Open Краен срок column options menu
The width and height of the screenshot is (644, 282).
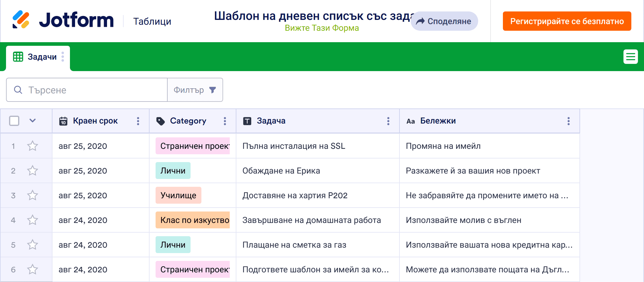(138, 121)
